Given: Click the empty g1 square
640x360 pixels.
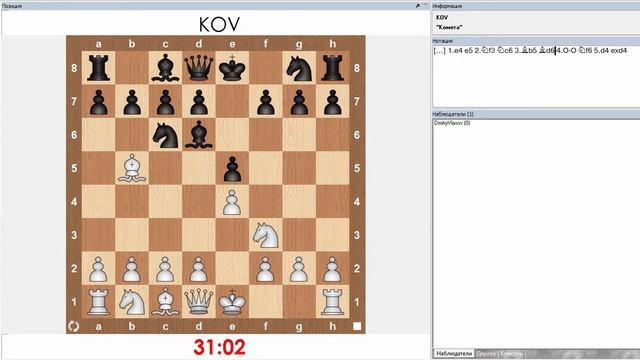Looking at the screenshot, I should click(299, 302).
